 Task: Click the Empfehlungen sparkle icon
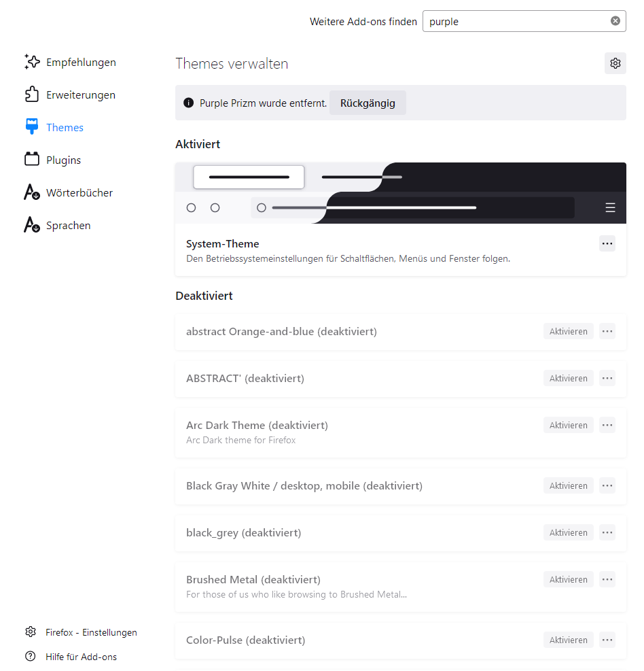[x=32, y=62]
